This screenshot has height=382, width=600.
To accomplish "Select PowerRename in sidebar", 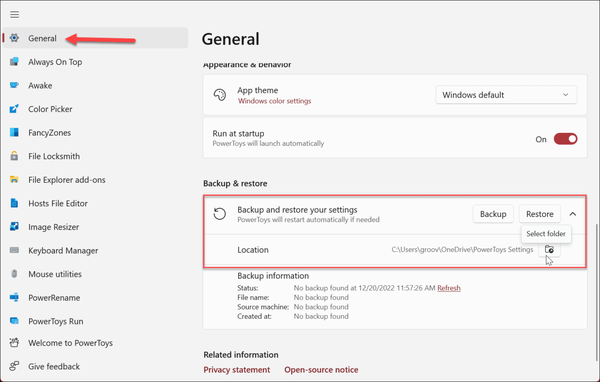I will [96, 297].
